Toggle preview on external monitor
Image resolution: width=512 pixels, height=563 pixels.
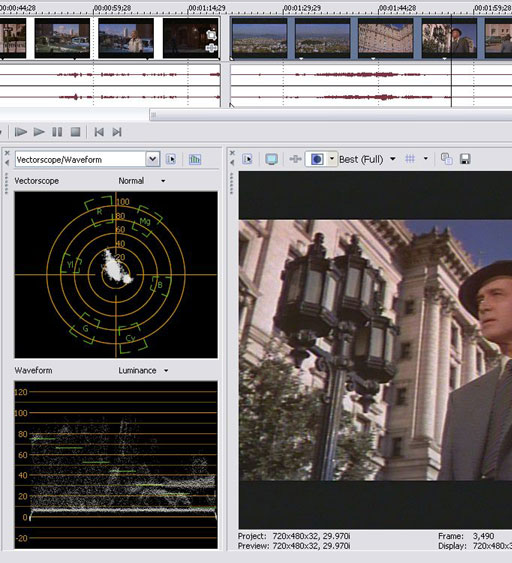(271, 159)
